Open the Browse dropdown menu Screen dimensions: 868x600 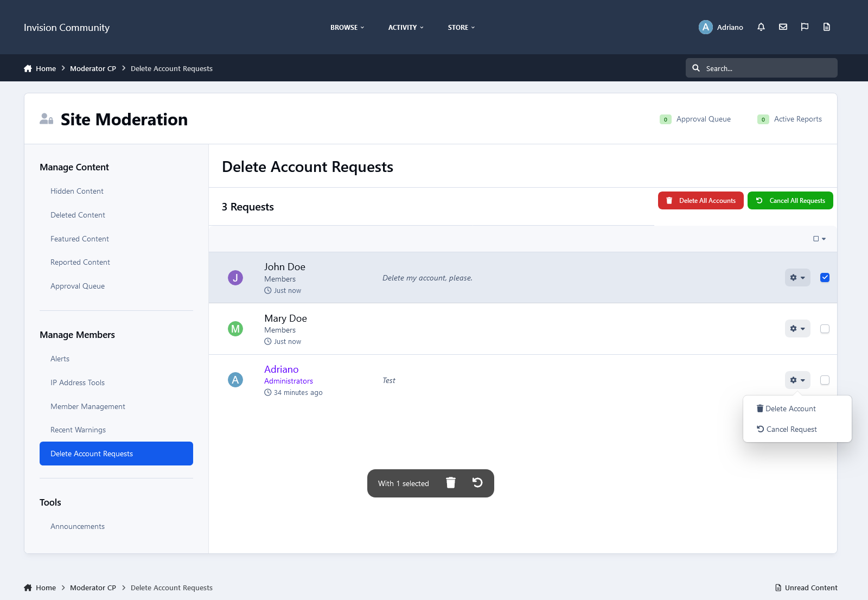(347, 27)
